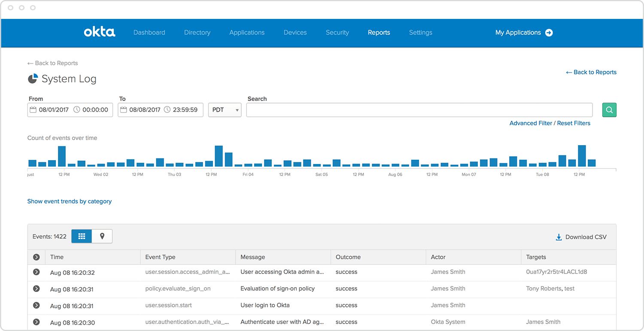Switch to grid table view
This screenshot has width=644, height=331.
82,236
